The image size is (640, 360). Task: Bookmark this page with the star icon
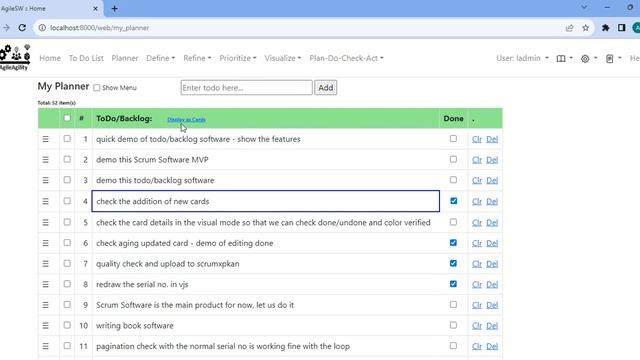pyautogui.click(x=586, y=28)
